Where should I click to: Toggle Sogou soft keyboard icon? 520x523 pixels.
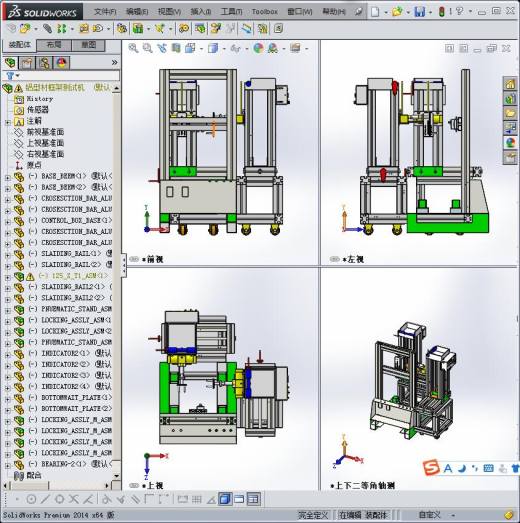click(488, 469)
